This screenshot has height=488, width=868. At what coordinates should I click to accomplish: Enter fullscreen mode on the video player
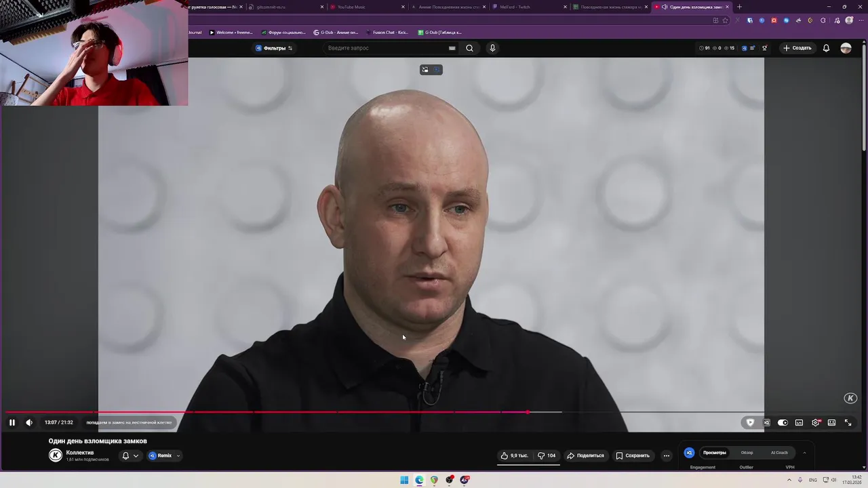click(848, 422)
